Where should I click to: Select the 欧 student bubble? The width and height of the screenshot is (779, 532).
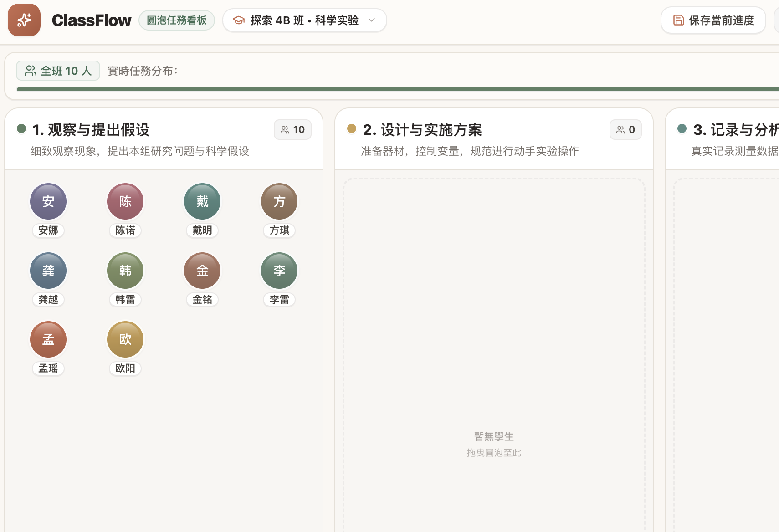click(x=125, y=339)
